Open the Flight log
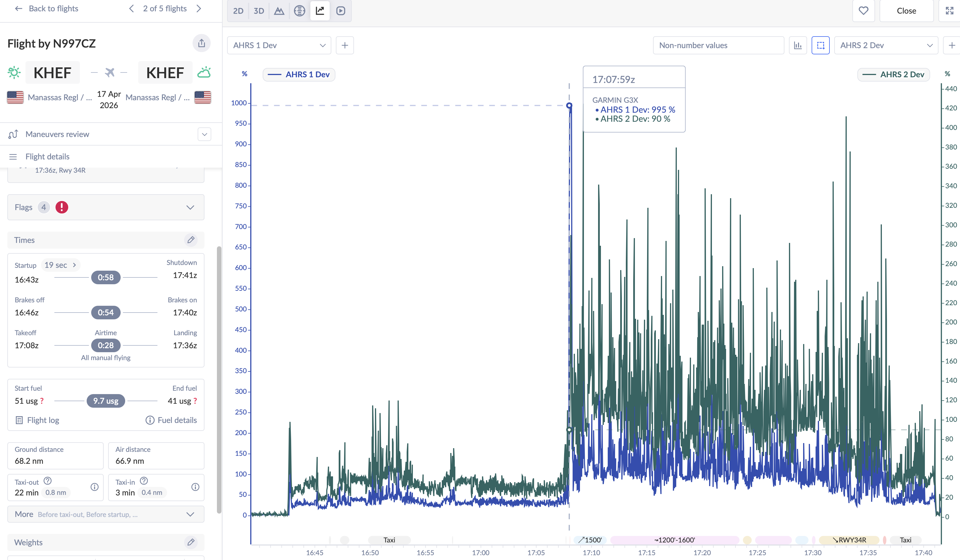The image size is (960, 560). coord(37,420)
